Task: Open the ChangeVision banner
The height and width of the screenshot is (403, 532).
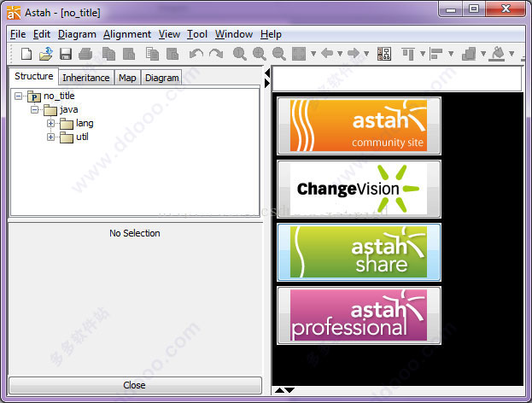Action: coord(359,189)
